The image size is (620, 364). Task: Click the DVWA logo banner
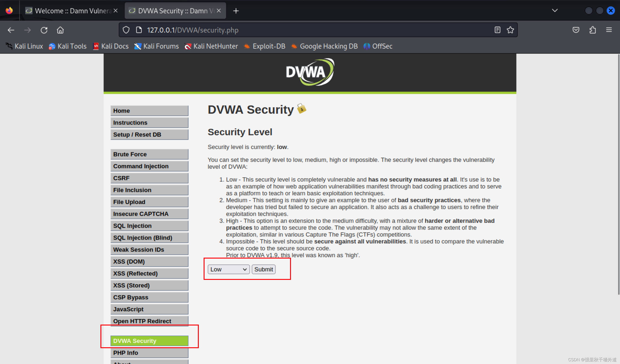click(310, 72)
